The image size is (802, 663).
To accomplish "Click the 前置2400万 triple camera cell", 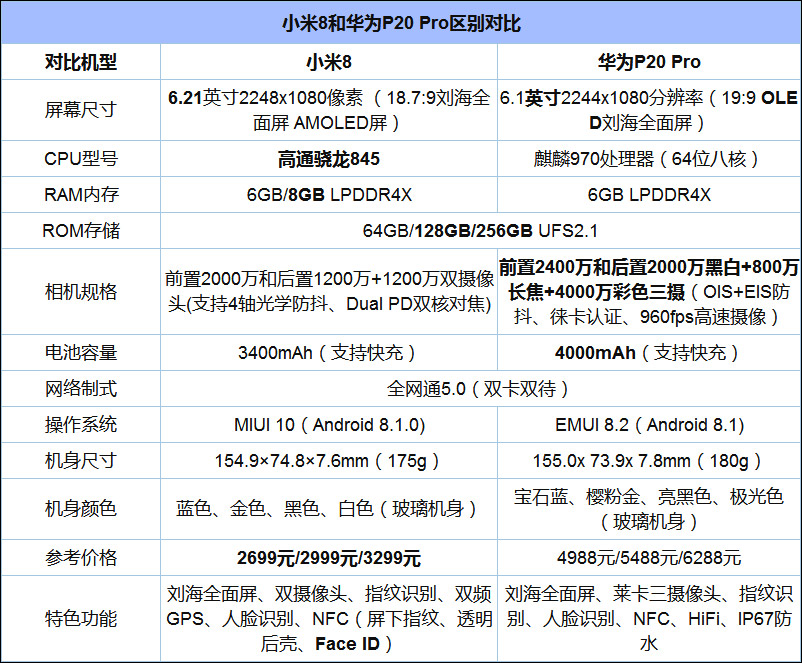I will 649,292.
